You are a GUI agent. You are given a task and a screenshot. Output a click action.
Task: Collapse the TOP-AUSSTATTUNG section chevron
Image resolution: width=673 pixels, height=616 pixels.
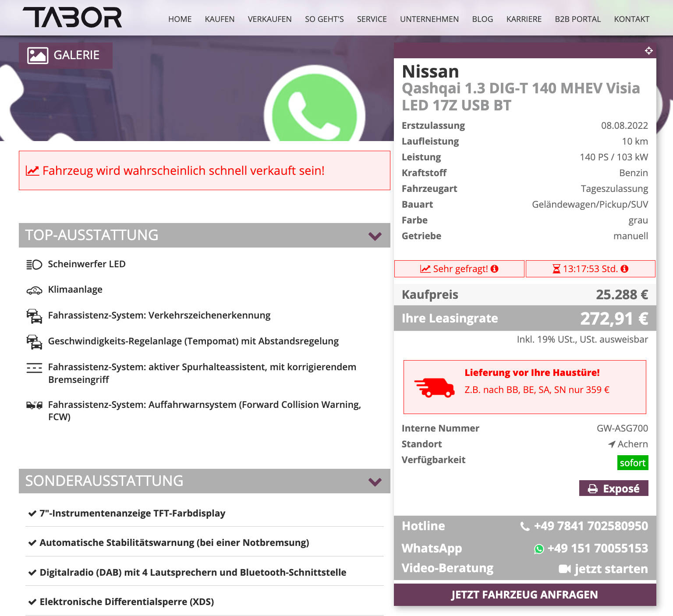pos(375,236)
